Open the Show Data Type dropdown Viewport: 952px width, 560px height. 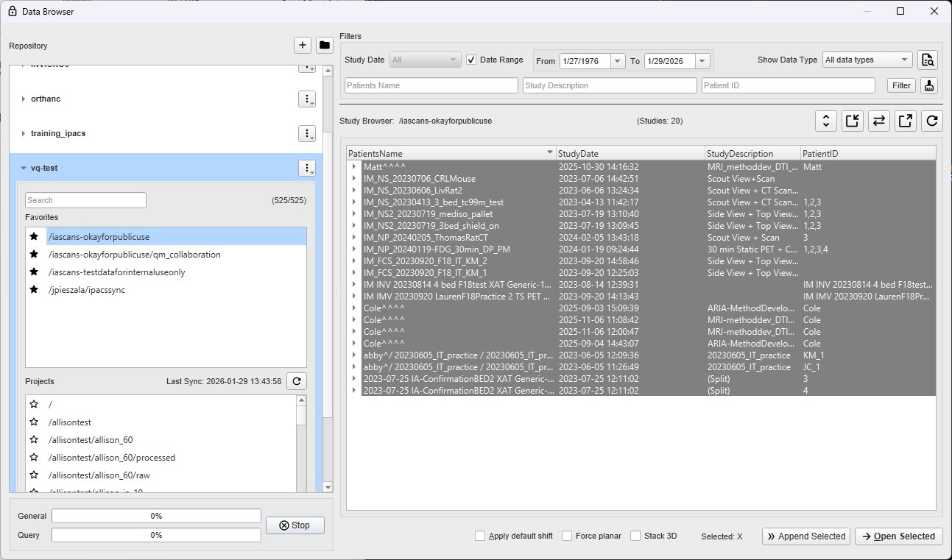pyautogui.click(x=867, y=60)
